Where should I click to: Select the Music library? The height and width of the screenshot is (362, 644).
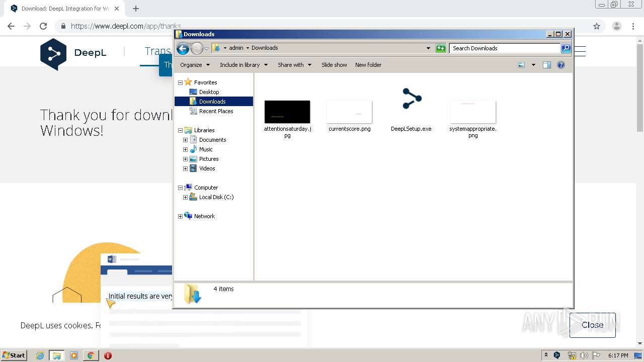point(206,149)
